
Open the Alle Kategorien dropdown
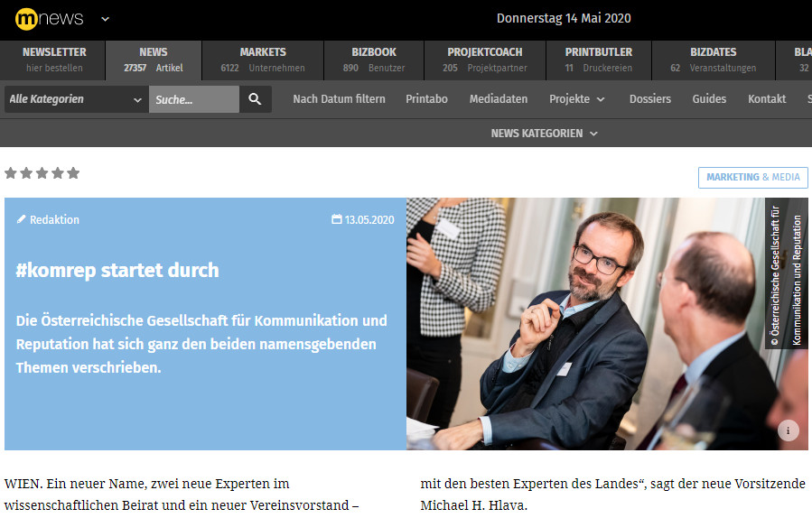[76, 99]
